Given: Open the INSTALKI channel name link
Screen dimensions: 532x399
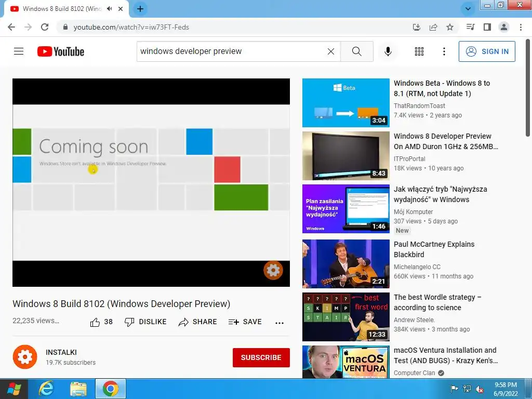Looking at the screenshot, I should tap(61, 352).
